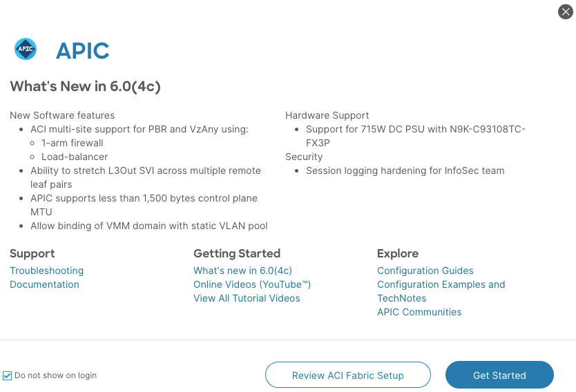Open Configuration Guides link
This screenshot has width=576, height=392.
pos(425,271)
